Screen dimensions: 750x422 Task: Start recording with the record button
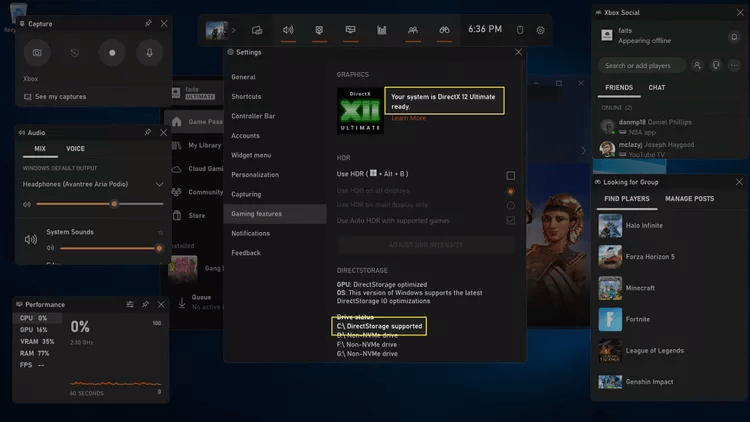[x=112, y=53]
